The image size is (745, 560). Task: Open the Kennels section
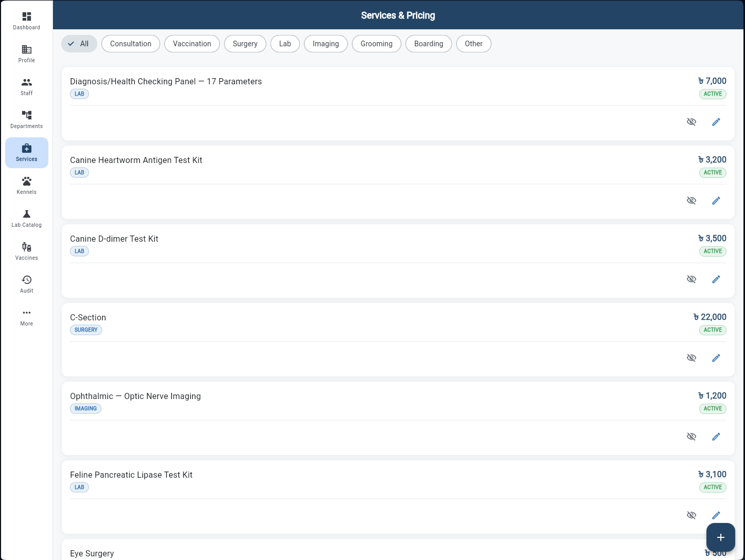click(26, 185)
